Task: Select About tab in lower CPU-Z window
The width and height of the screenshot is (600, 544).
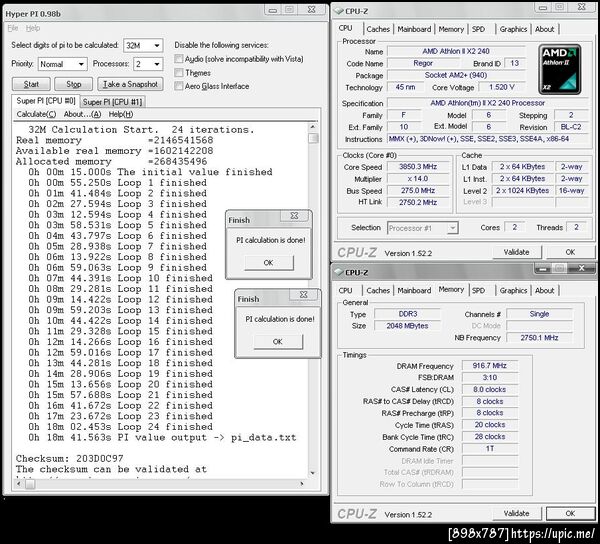Action: click(x=544, y=290)
